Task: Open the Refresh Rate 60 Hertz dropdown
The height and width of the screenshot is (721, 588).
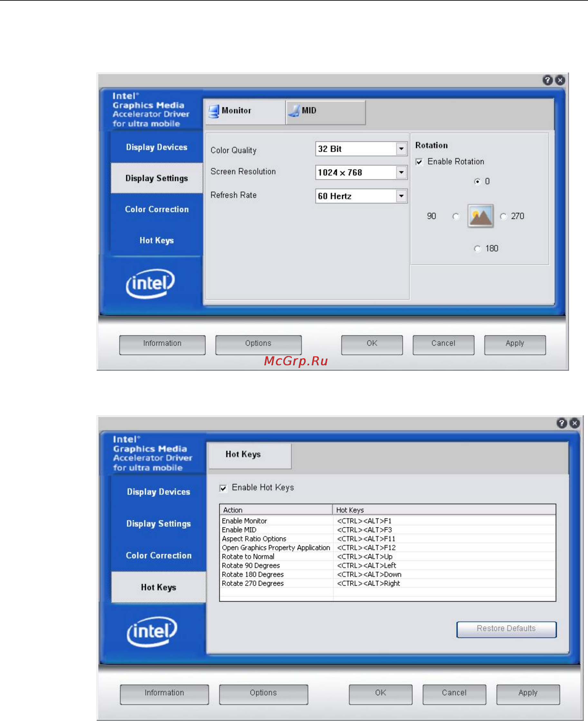Action: (361, 196)
